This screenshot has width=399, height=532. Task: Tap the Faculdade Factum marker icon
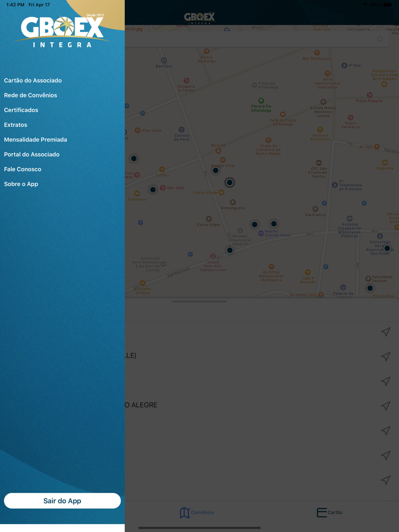pyautogui.click(x=368, y=278)
